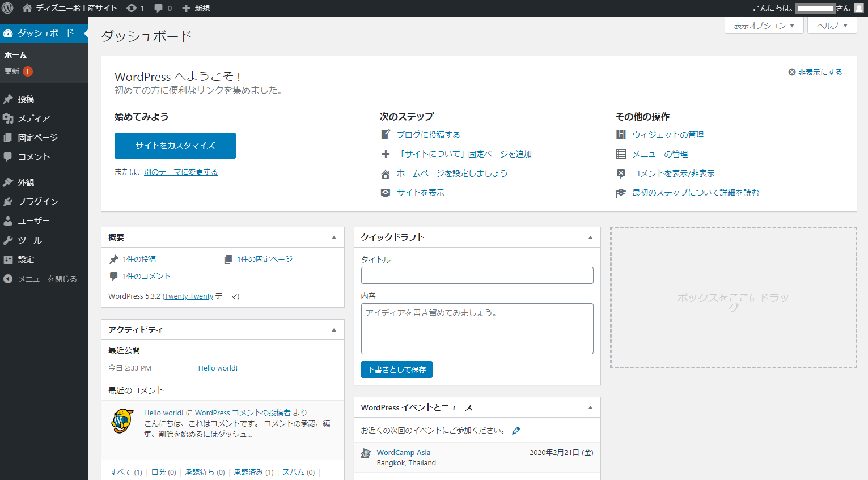Open the Hello world! post in 最近公開
The height and width of the screenshot is (480, 868).
[218, 368]
